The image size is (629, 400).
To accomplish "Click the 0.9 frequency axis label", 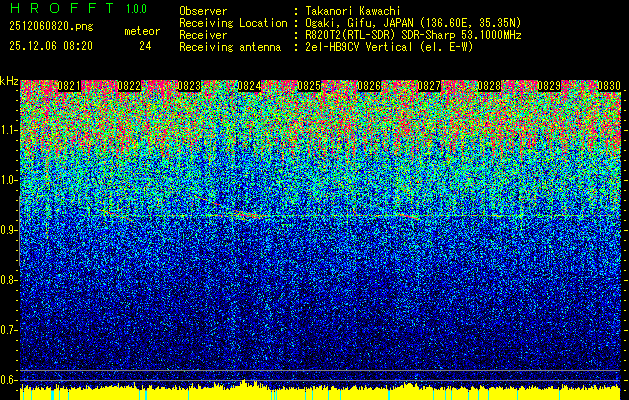I will pos(8,230).
